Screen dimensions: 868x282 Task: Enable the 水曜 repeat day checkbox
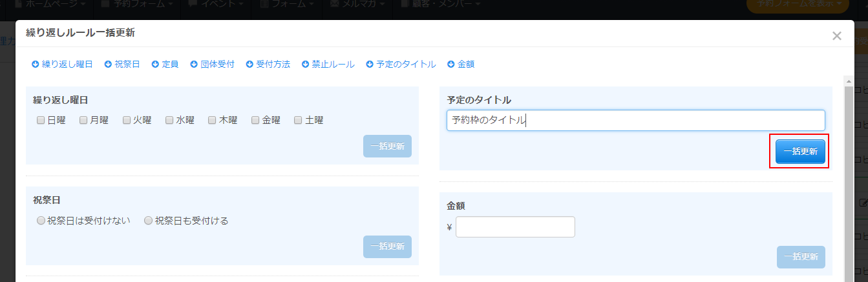tap(169, 120)
